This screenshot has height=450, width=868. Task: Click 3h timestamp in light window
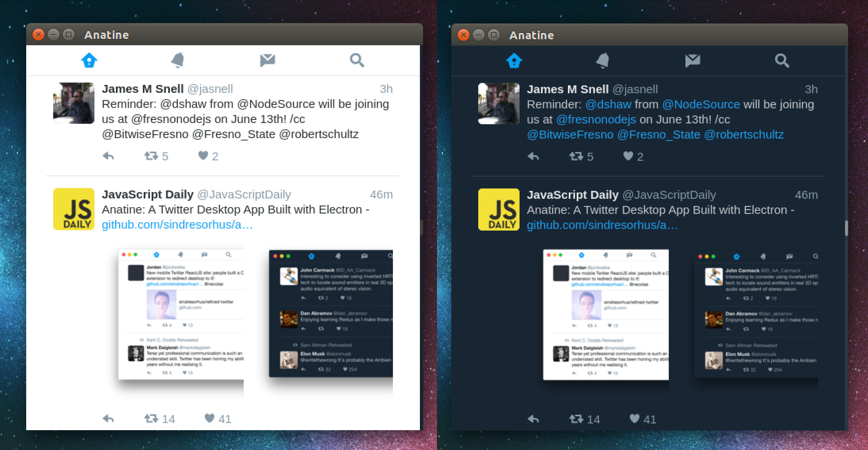pos(386,89)
